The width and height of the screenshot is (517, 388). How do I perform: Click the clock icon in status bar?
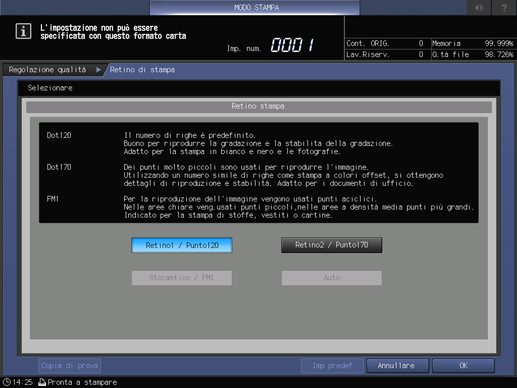coord(6,382)
